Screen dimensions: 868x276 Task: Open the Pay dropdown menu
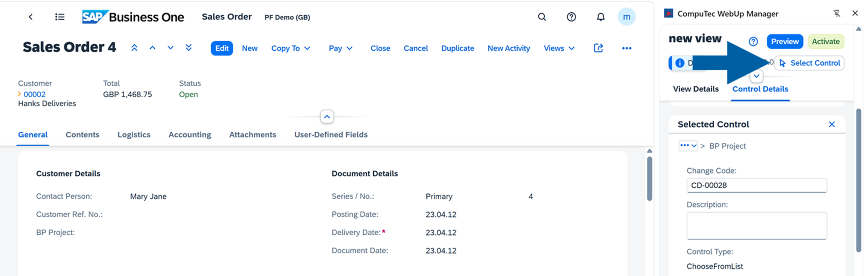[x=340, y=48]
